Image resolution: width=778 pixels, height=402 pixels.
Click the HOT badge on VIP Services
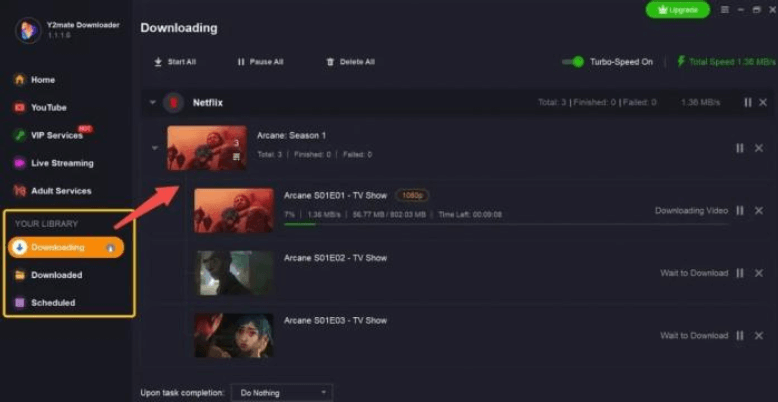click(x=85, y=129)
